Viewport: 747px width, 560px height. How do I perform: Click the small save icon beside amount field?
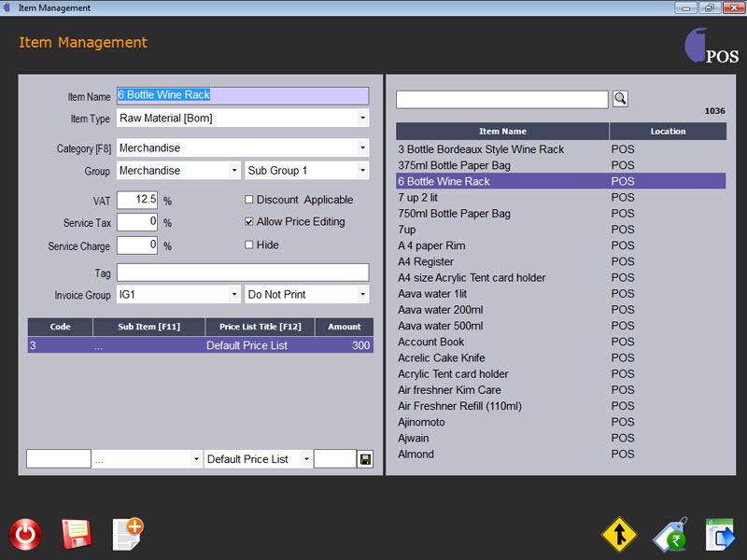coord(365,459)
